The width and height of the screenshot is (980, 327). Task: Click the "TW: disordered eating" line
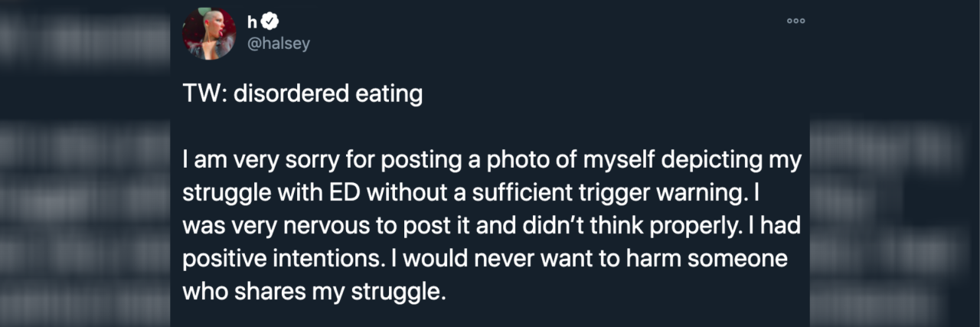302,95
